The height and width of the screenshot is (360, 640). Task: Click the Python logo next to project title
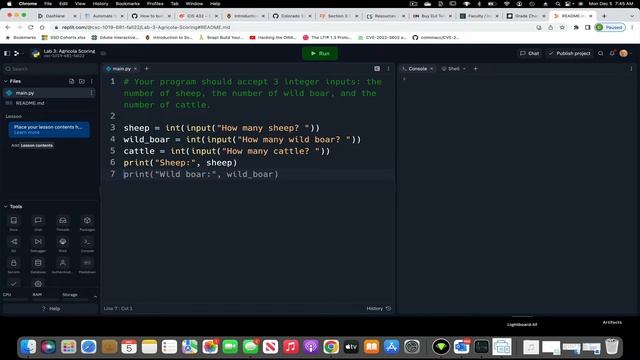point(36,53)
